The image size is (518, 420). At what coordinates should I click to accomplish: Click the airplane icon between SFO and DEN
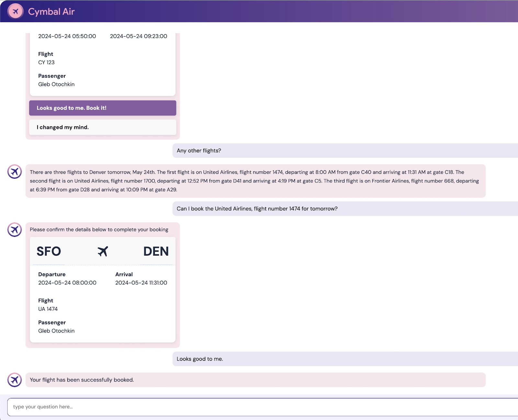103,251
